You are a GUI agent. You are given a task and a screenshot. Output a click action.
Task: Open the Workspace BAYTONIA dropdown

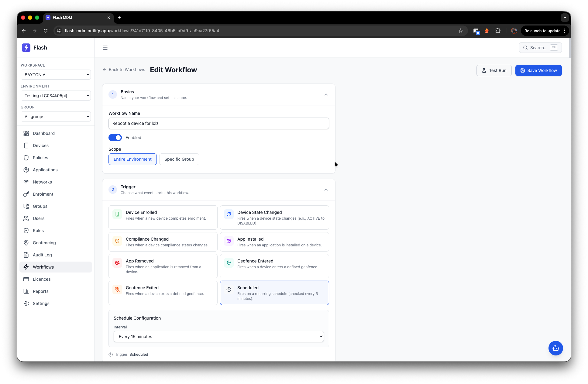click(56, 75)
